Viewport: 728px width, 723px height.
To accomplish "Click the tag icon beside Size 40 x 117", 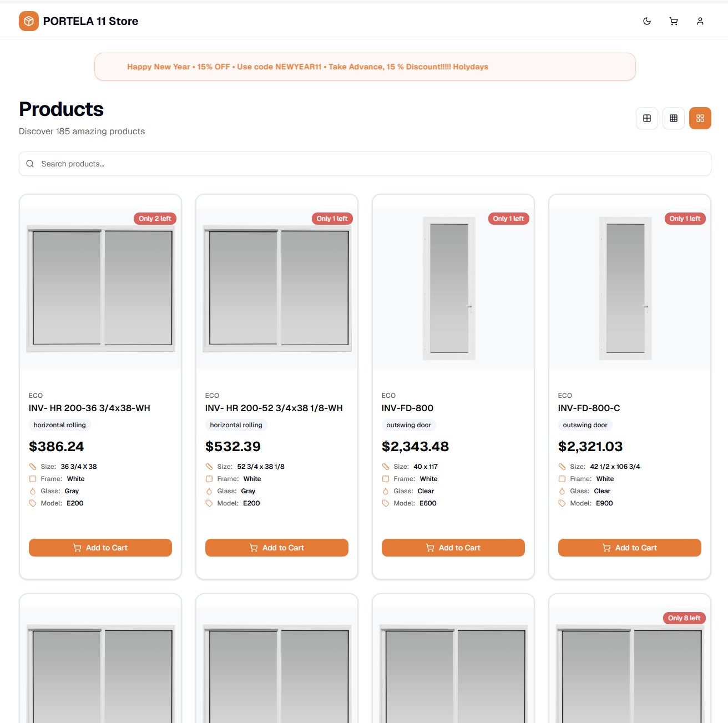I will coord(386,466).
